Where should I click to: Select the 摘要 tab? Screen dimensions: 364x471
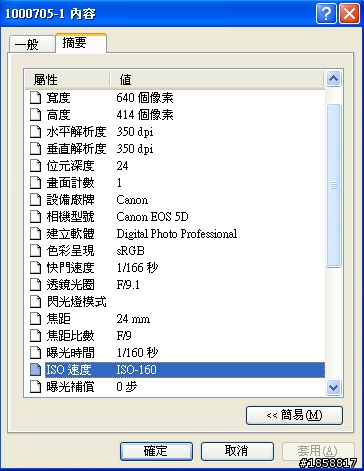[81, 43]
